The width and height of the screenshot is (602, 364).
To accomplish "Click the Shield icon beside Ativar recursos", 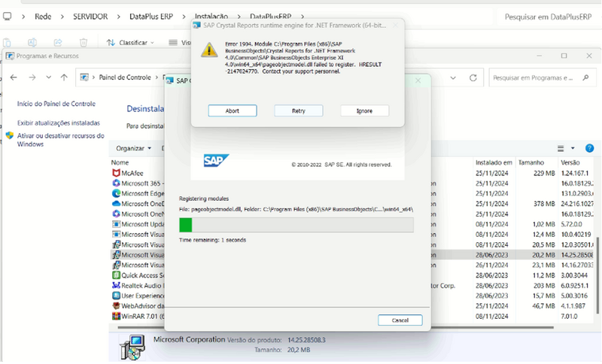I will [x=10, y=136].
